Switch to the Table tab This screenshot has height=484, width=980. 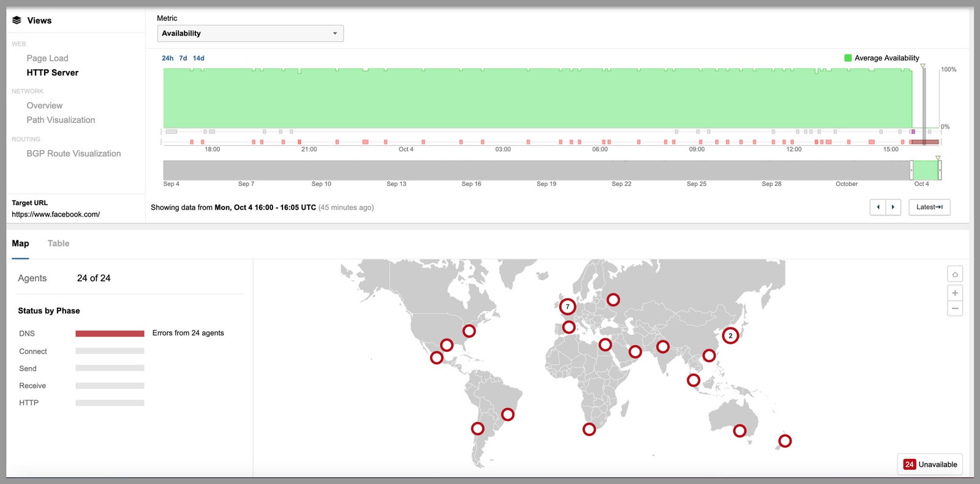pyautogui.click(x=58, y=244)
